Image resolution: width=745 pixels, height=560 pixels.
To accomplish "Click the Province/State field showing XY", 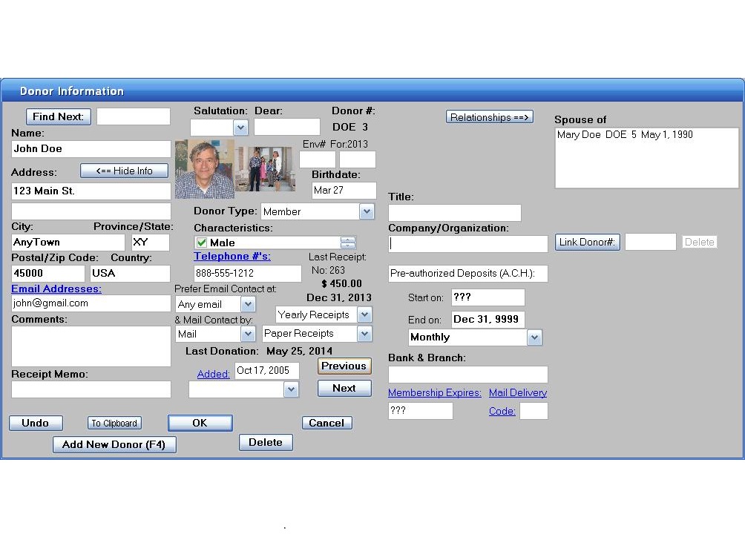I will click(x=150, y=243).
